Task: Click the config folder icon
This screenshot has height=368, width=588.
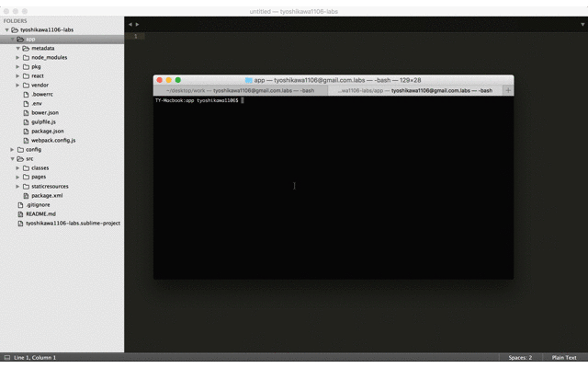Action: pyautogui.click(x=20, y=149)
